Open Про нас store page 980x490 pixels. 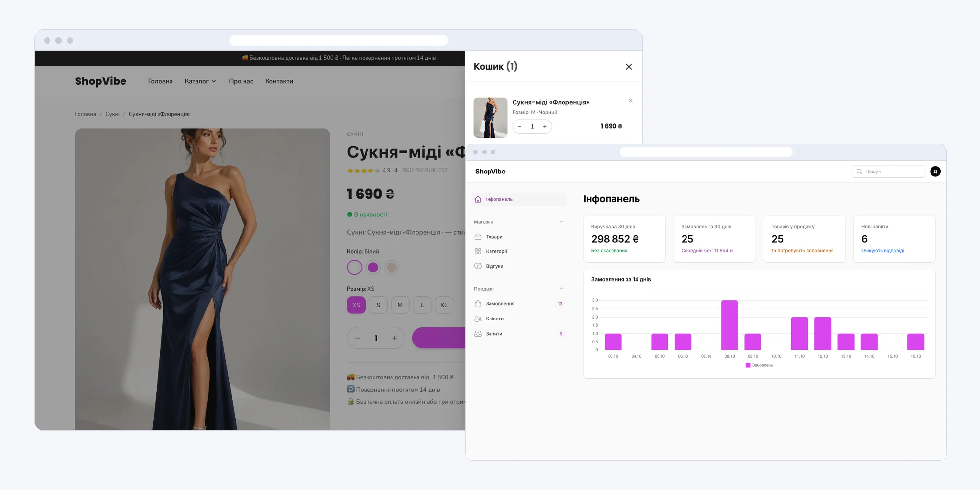(x=241, y=81)
